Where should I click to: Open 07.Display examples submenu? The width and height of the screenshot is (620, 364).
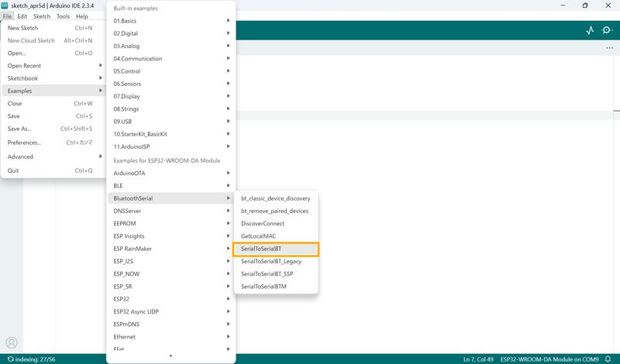point(170,97)
